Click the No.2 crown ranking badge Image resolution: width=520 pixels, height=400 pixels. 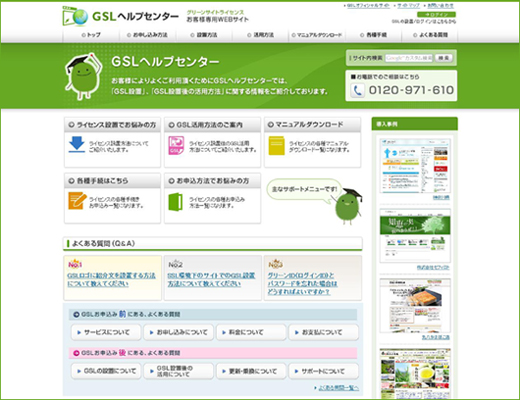(x=175, y=264)
